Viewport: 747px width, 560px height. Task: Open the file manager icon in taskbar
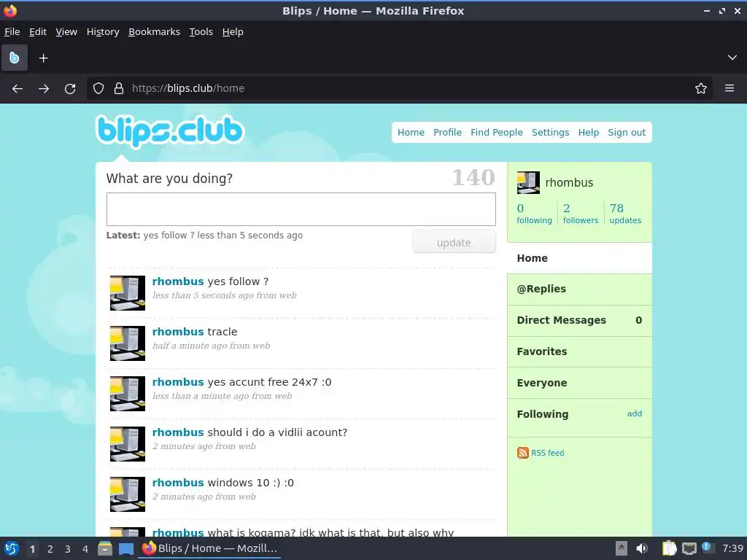(x=105, y=548)
